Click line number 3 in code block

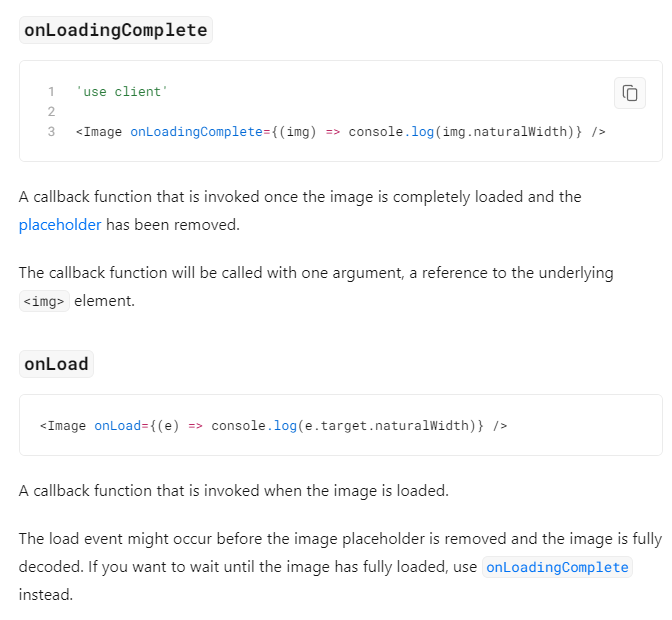pos(51,132)
